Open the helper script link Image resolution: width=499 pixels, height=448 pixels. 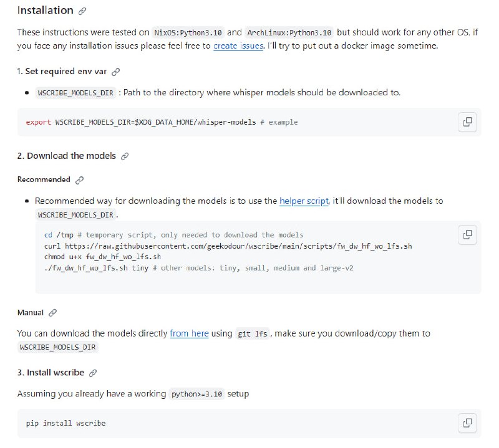pos(304,201)
